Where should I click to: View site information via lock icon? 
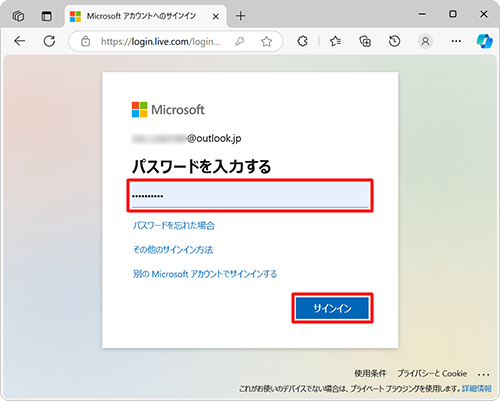86,41
